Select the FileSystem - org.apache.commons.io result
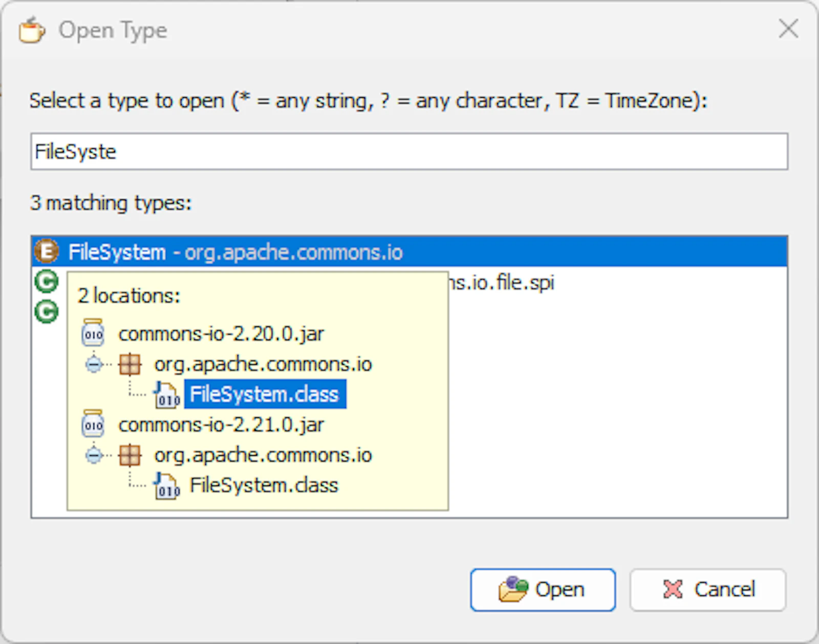Viewport: 819px width, 644px height. [409, 252]
